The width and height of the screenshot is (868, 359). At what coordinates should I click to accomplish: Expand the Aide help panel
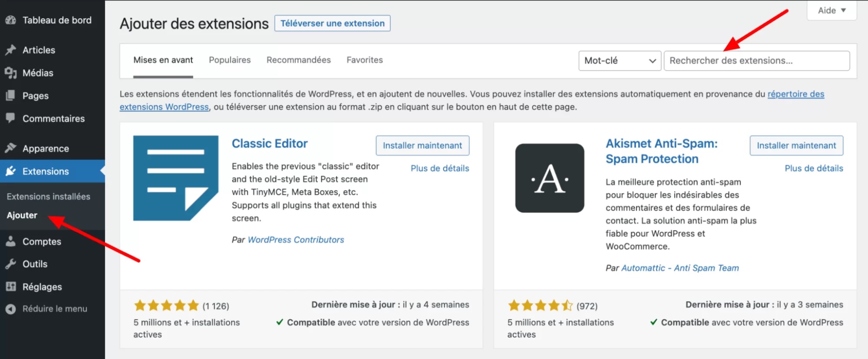(x=832, y=10)
